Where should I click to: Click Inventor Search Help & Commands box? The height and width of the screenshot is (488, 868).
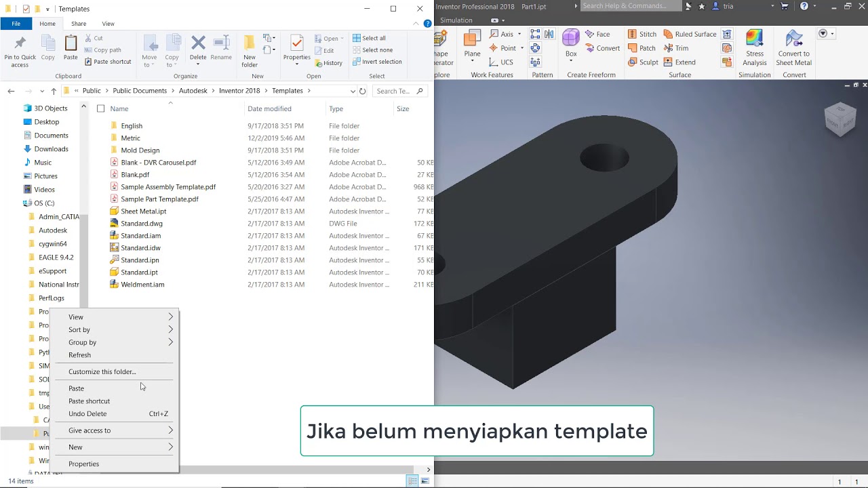click(x=631, y=6)
